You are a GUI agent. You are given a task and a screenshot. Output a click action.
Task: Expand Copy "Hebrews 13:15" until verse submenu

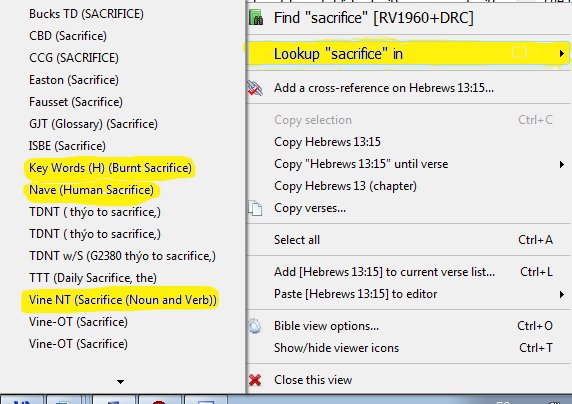coord(562,164)
